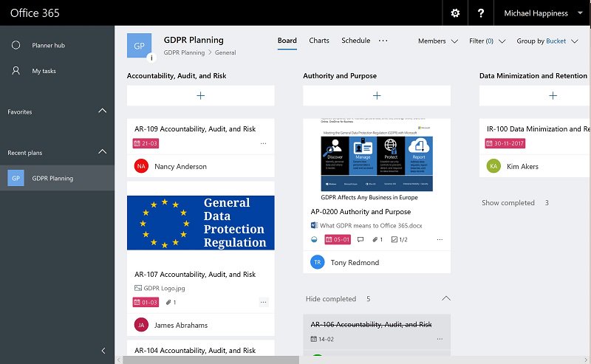Add task to Data Minimization and Retention bucket

[x=553, y=95]
